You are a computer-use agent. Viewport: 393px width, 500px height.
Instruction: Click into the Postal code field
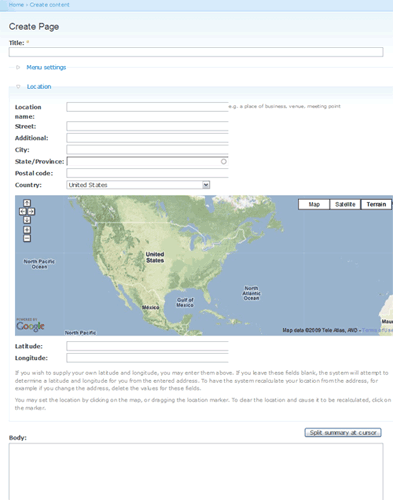click(x=147, y=173)
